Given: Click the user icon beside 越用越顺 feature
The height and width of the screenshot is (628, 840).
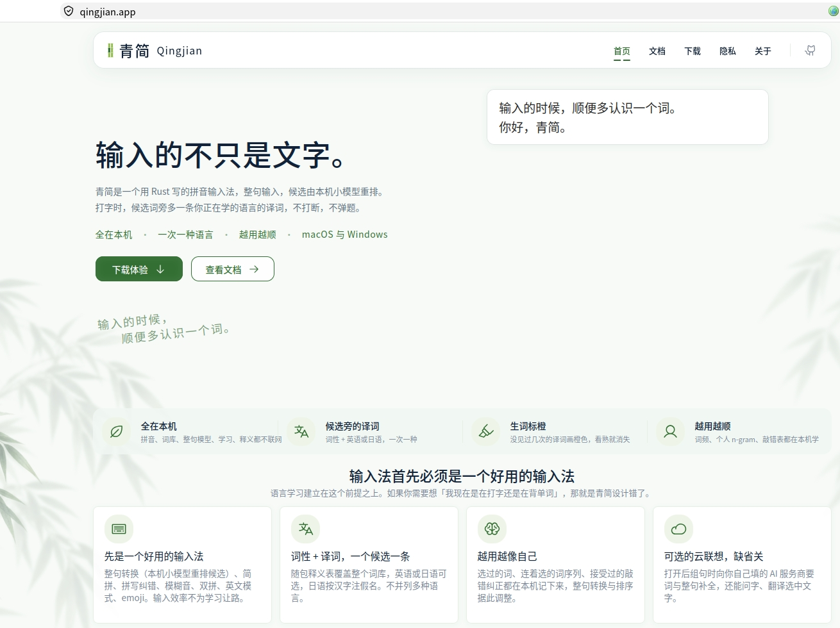Looking at the screenshot, I should click(671, 431).
